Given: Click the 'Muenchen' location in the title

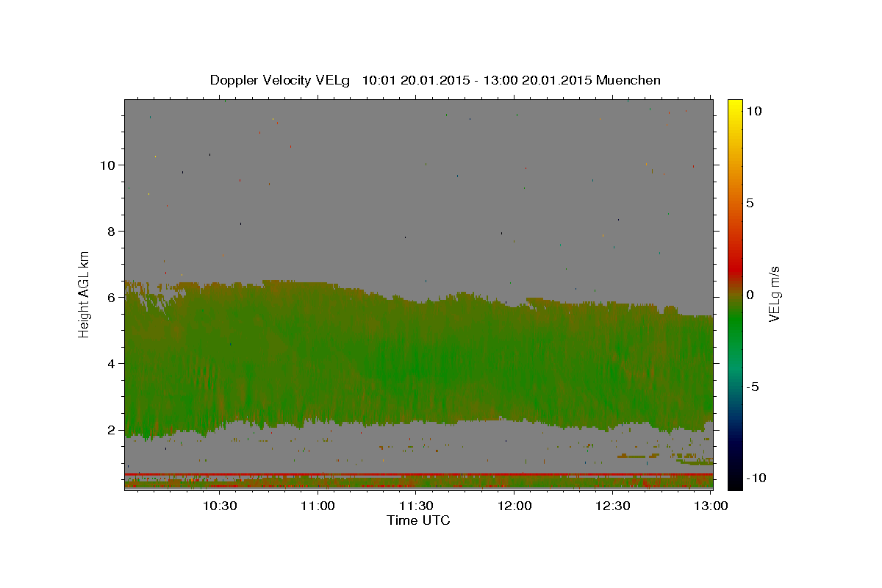Looking at the screenshot, I should [x=628, y=80].
